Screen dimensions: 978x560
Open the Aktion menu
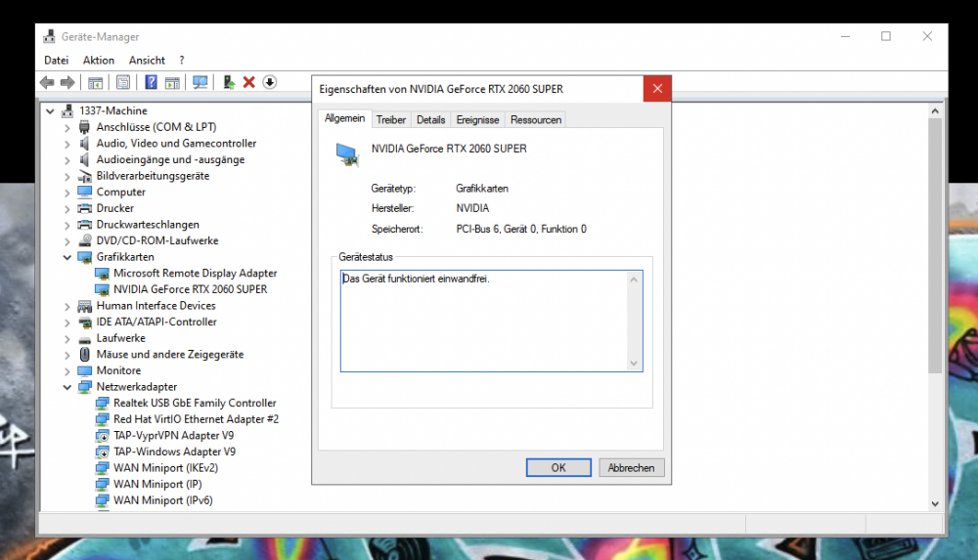pos(99,60)
